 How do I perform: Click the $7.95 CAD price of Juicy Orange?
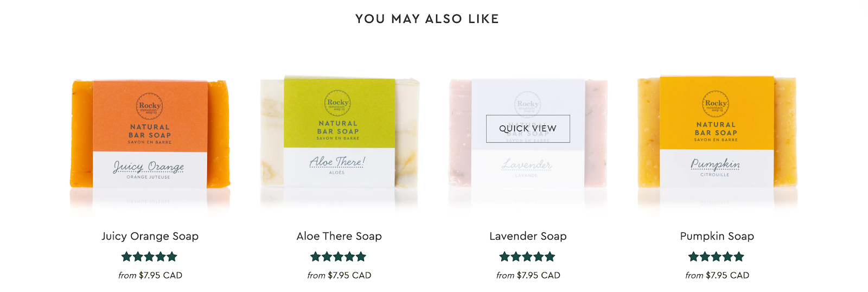(161, 275)
